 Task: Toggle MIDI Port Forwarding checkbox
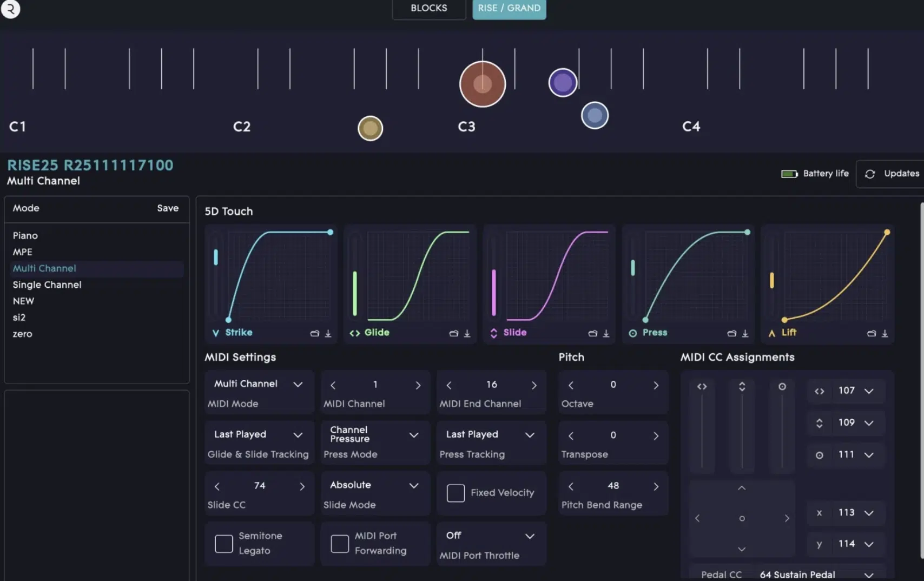[340, 543]
